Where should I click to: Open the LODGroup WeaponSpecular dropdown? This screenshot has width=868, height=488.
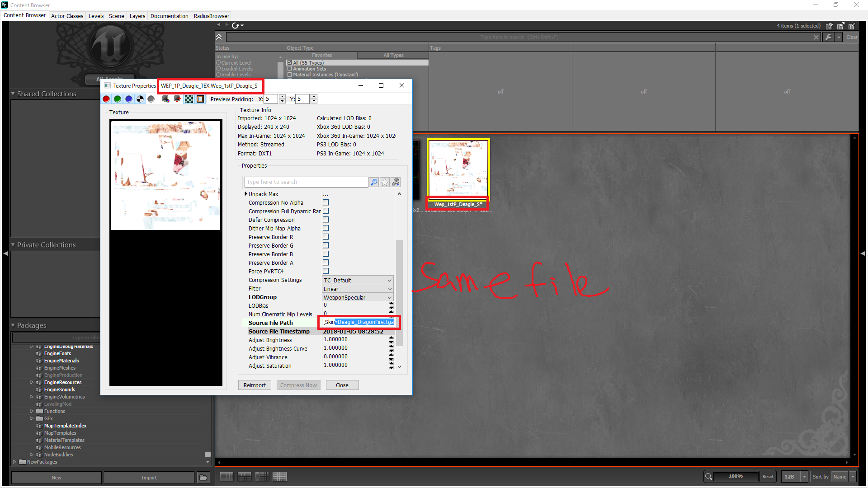(358, 297)
